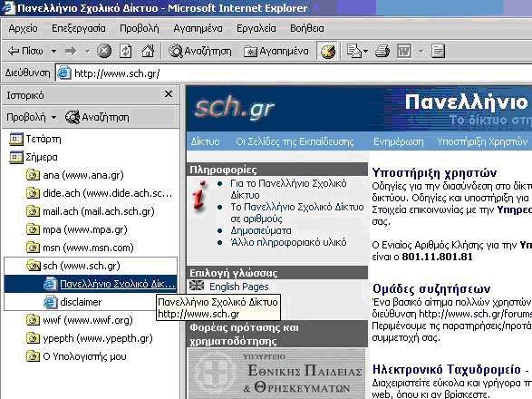Click the English Pages link
The width and height of the screenshot is (532, 399).
[x=239, y=287]
